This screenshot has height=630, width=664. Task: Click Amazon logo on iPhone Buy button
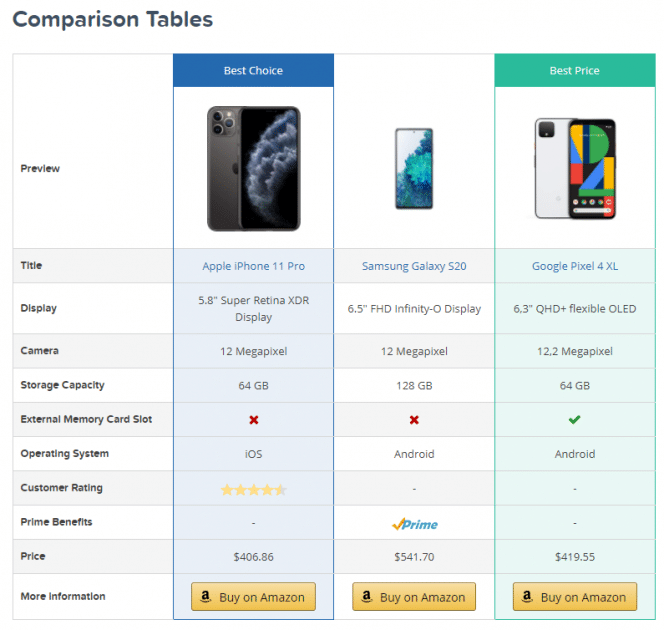(x=205, y=596)
